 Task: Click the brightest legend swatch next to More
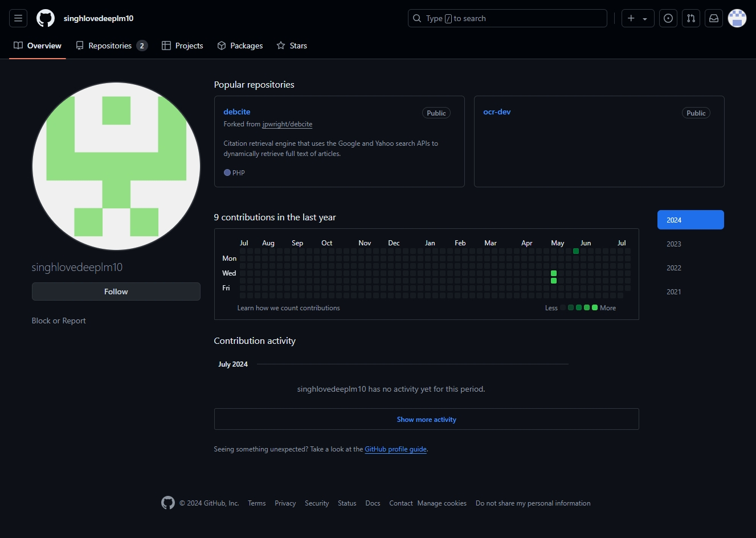coord(595,307)
